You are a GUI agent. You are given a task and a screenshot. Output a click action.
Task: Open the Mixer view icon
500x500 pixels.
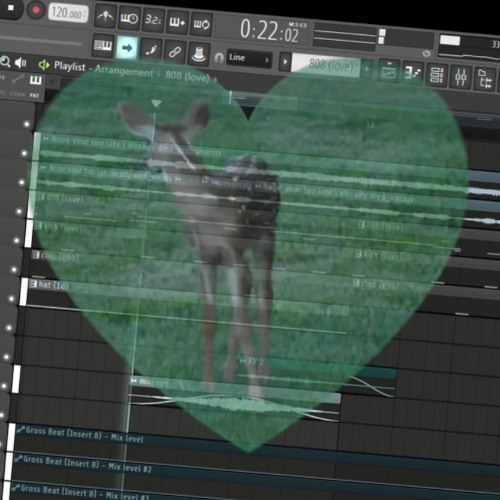tap(460, 78)
